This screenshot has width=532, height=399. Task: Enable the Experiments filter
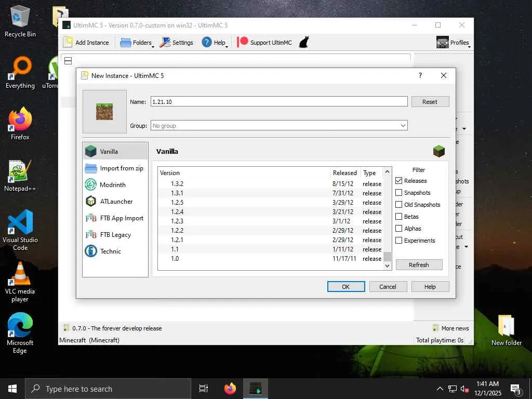[398, 240]
